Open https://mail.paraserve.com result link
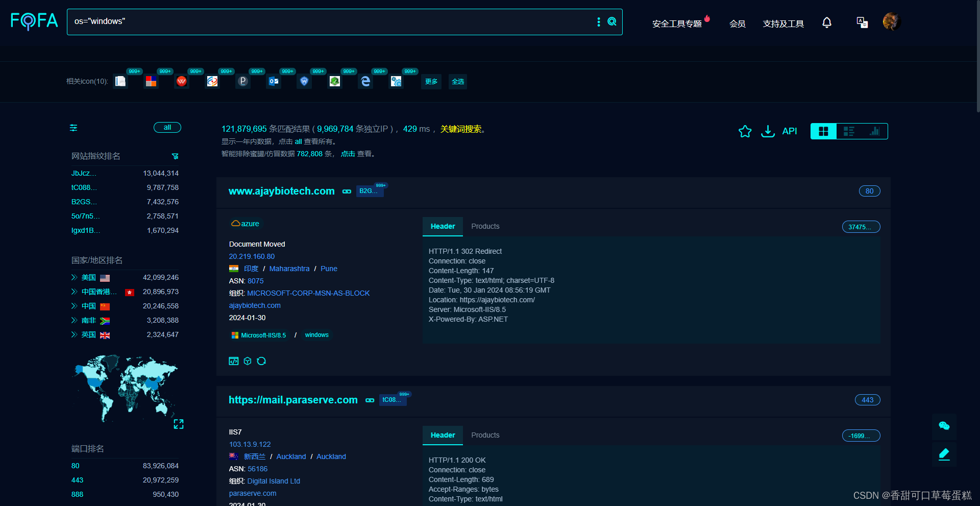Screen dimensions: 980x506 (293, 400)
